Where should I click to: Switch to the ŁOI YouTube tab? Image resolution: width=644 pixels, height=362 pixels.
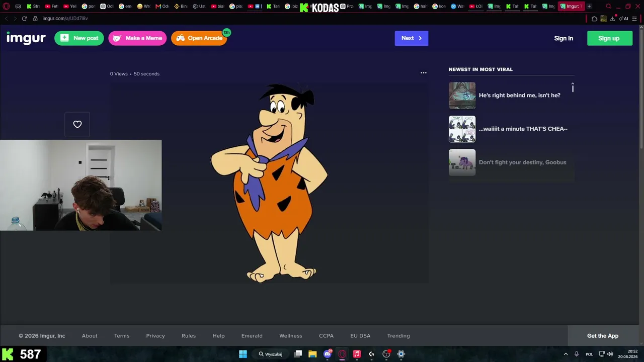tap(476, 7)
